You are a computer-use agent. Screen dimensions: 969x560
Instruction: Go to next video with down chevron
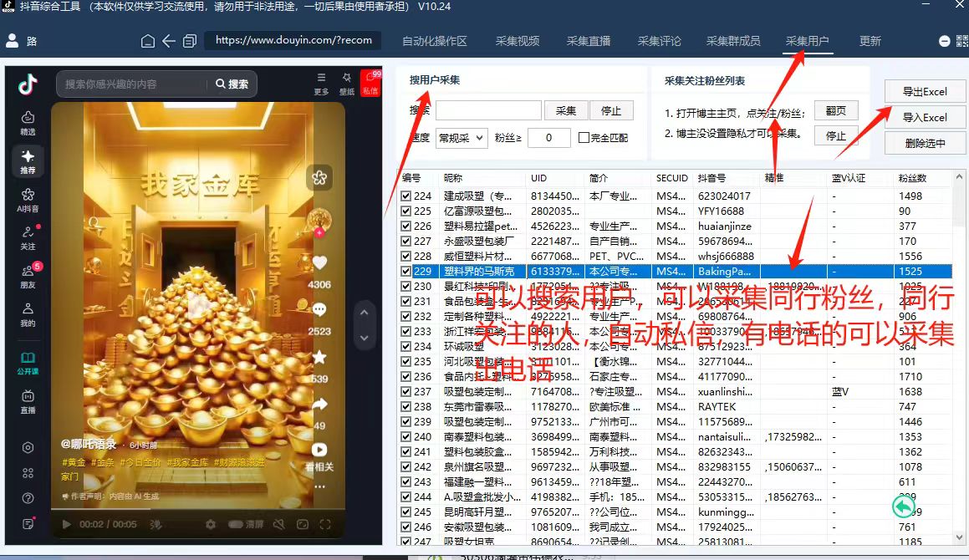[364, 338]
